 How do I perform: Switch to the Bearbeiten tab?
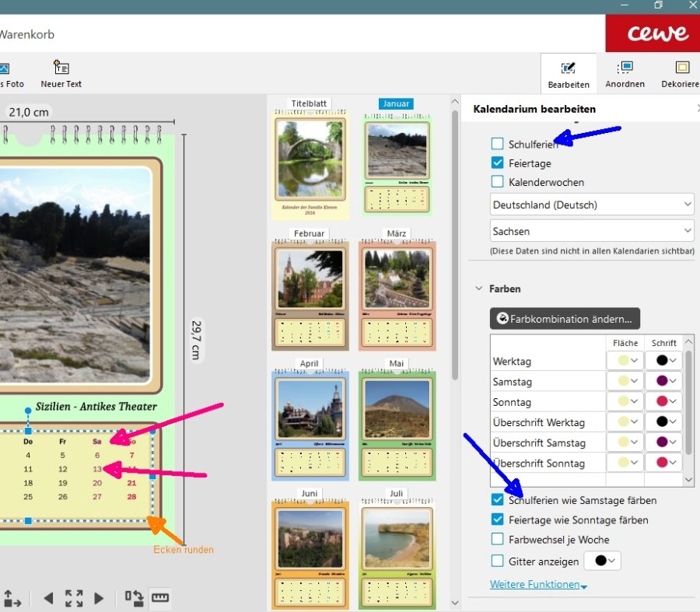[568, 74]
